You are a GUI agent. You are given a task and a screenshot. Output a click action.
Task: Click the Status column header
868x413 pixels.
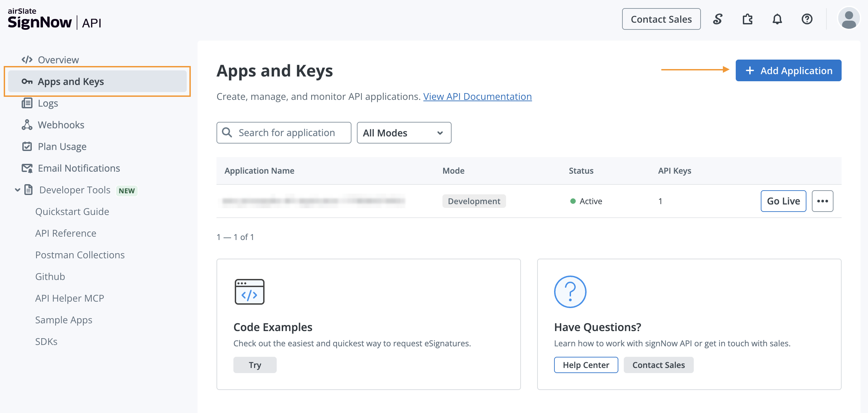coord(581,171)
